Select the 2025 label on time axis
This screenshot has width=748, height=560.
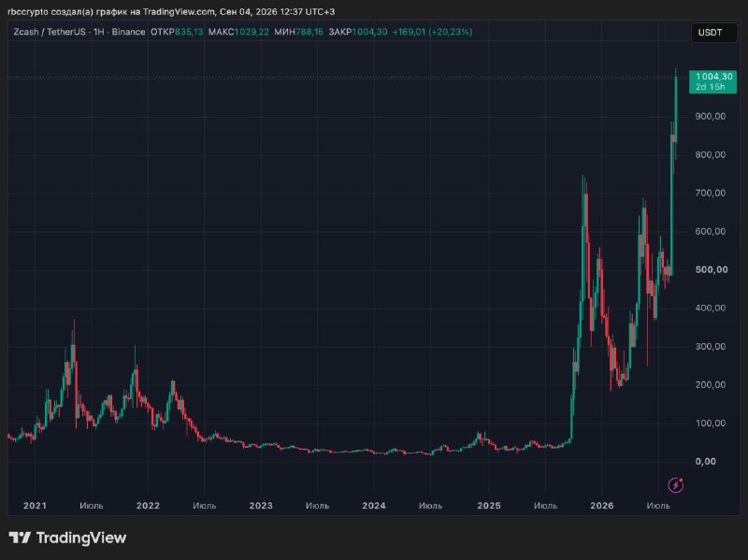489,505
